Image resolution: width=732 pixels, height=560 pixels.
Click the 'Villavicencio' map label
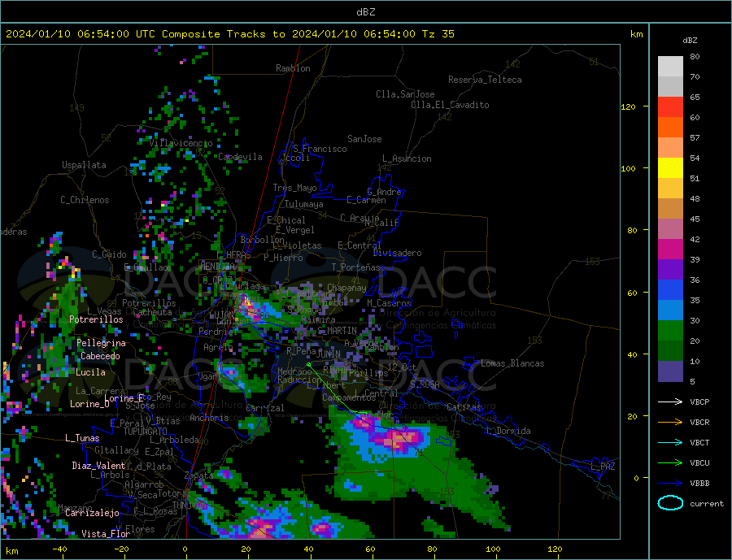(181, 143)
